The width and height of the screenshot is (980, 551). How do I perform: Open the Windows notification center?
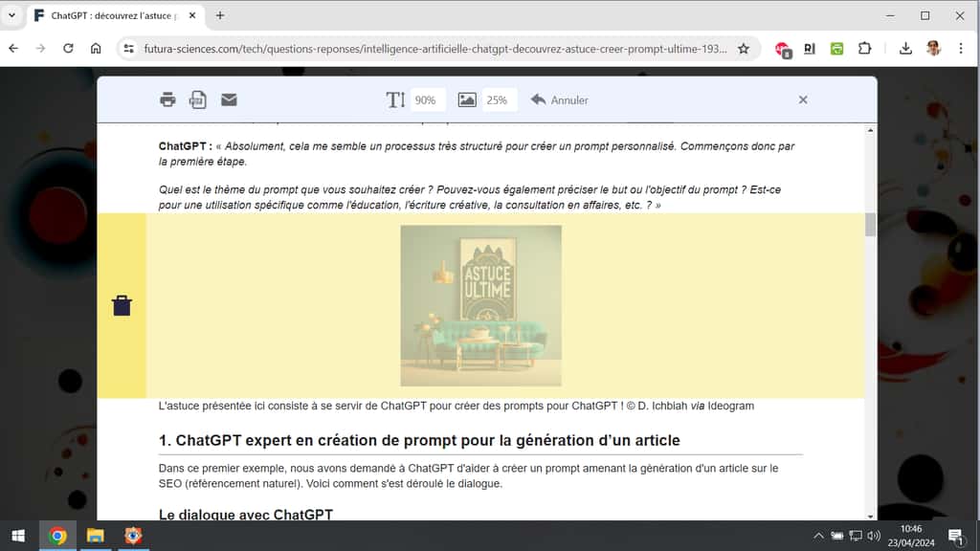(x=956, y=536)
